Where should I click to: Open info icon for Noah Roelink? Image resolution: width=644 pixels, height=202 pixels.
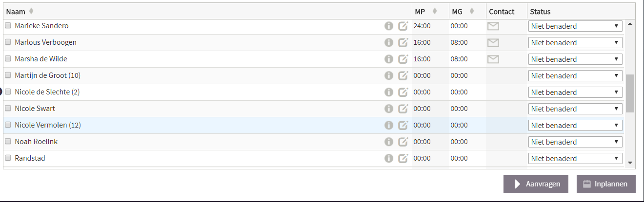[389, 142]
